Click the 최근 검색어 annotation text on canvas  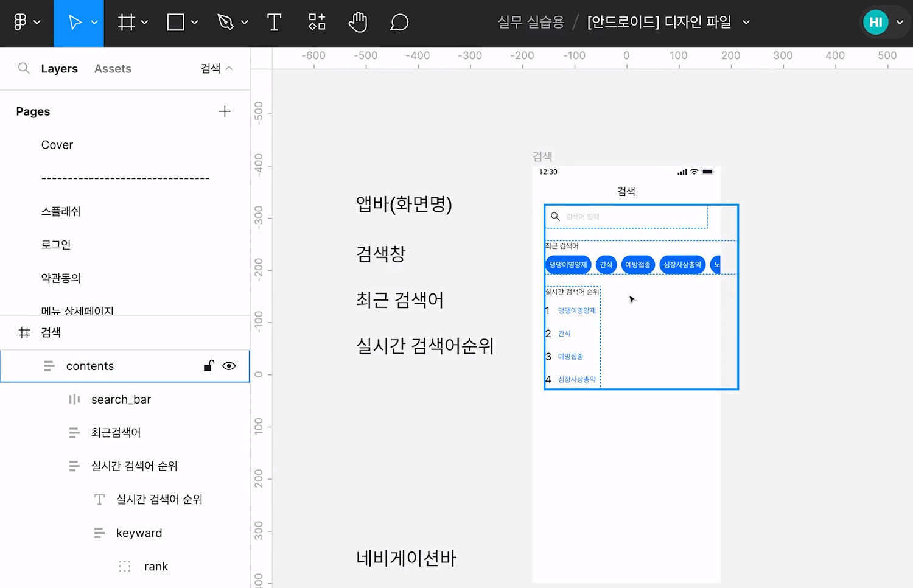(x=400, y=300)
